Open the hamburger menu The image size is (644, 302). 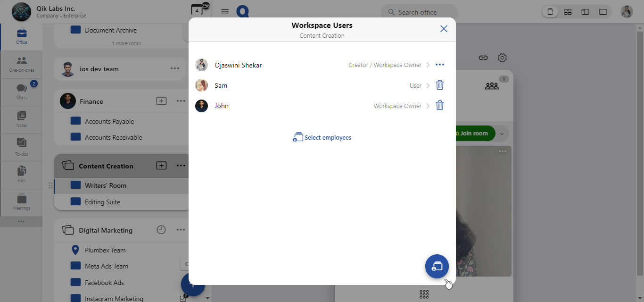coord(225,11)
